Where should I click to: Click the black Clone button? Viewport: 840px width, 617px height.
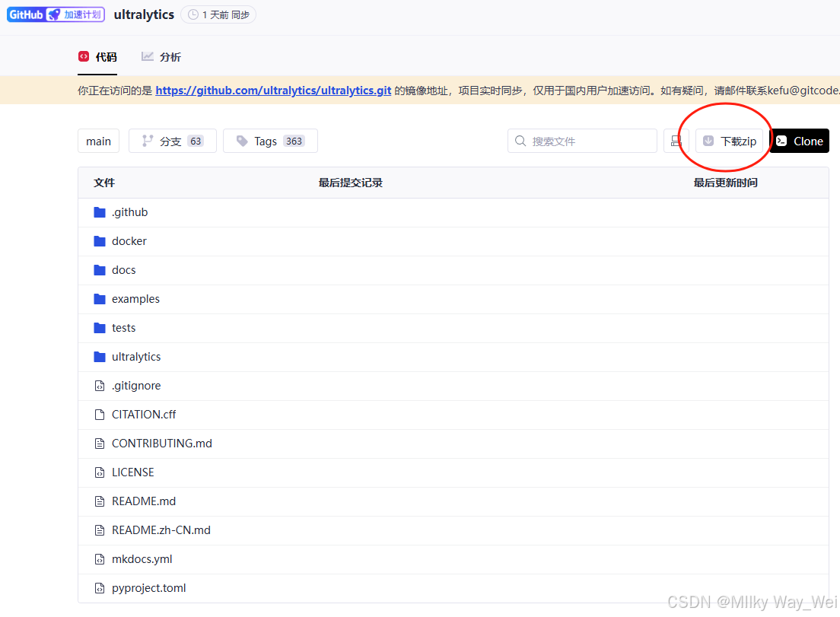[799, 141]
